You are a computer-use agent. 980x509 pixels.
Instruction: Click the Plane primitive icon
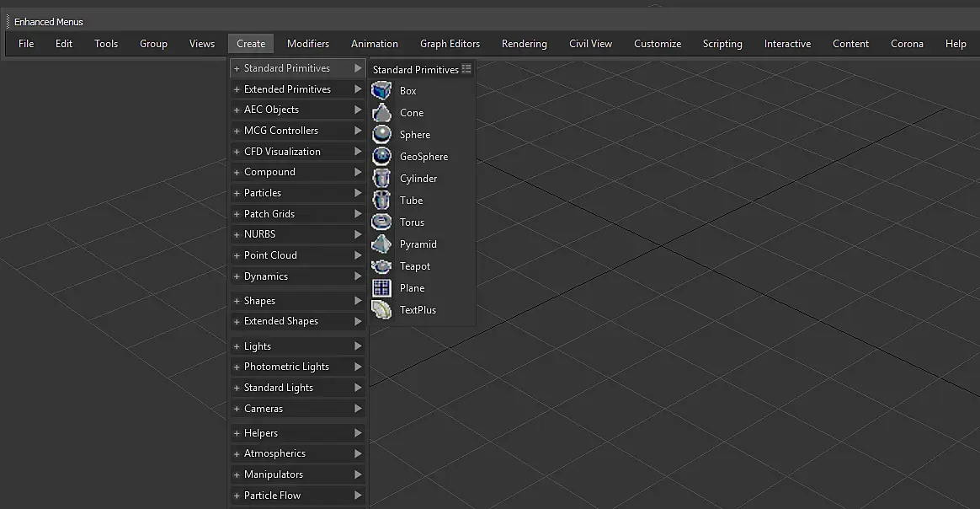point(381,287)
